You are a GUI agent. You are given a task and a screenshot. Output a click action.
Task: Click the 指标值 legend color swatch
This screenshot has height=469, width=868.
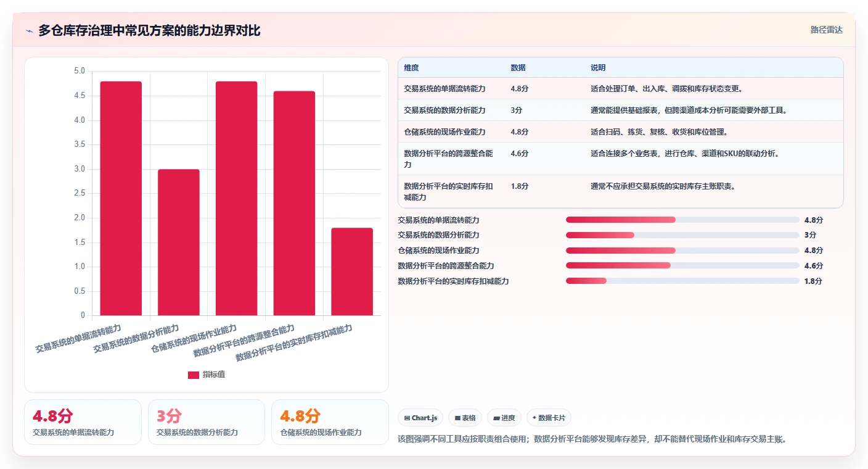(194, 375)
